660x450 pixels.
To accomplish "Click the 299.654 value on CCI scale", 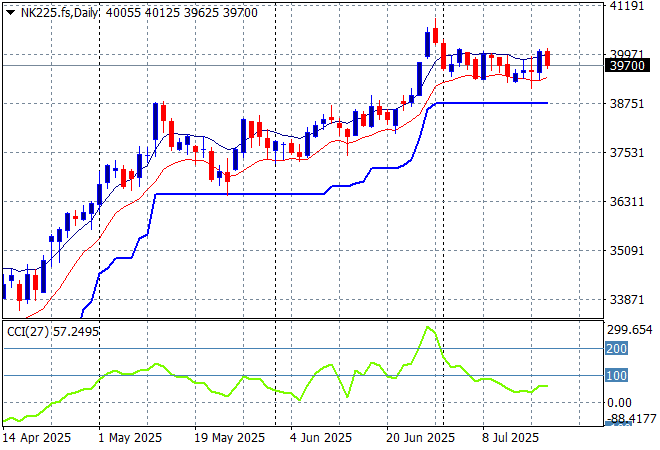I will coord(630,329).
